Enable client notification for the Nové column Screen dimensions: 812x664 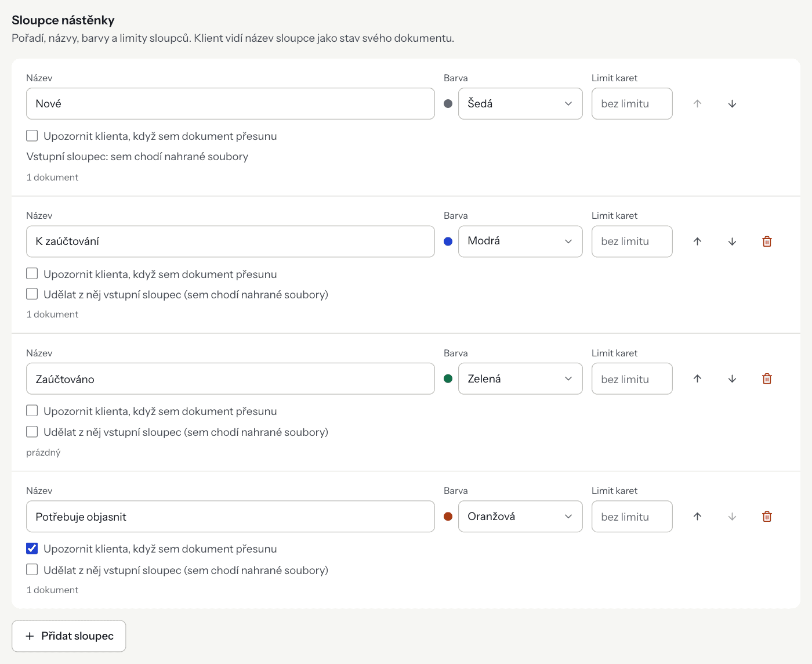pos(32,136)
